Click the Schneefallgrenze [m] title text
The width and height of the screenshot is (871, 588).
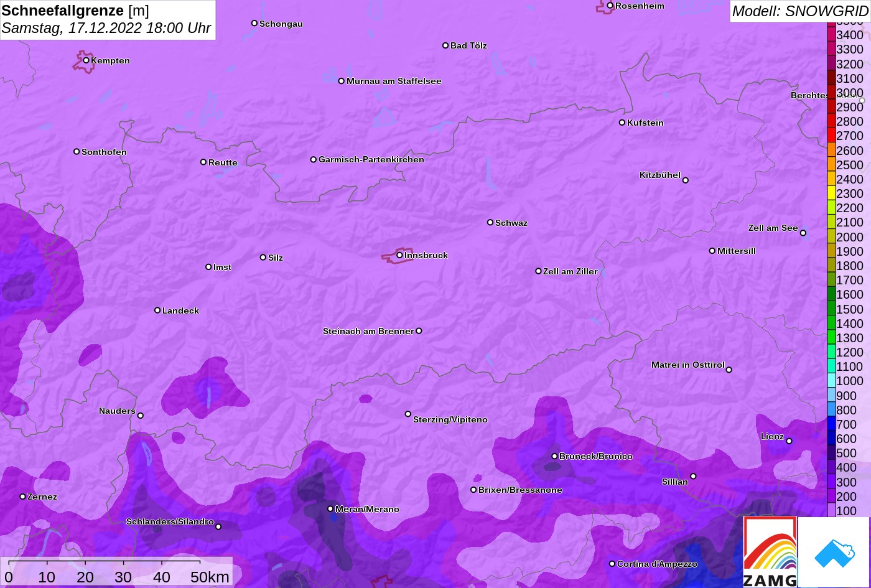click(75, 11)
